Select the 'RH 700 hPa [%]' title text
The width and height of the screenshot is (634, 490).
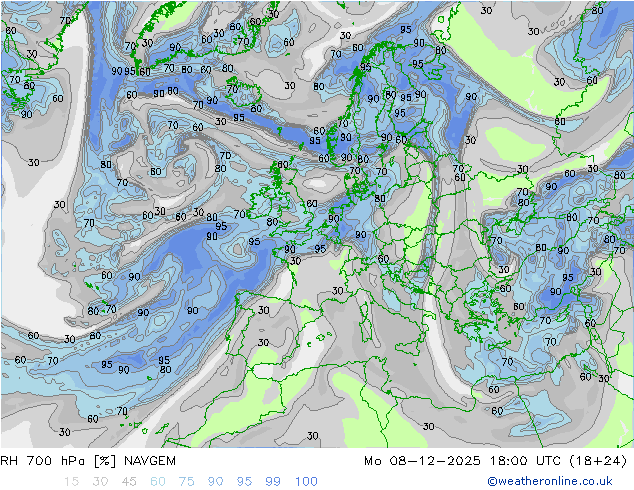tap(58, 461)
